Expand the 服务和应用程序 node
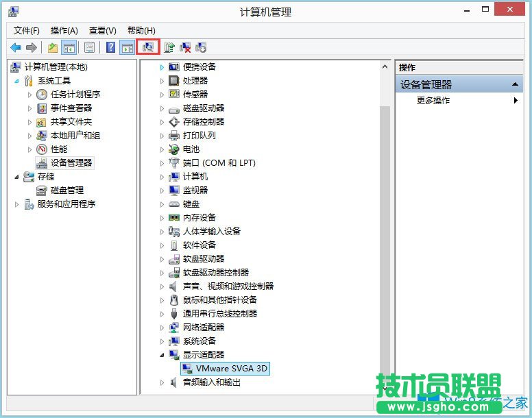This screenshot has width=532, height=418. coord(16,204)
